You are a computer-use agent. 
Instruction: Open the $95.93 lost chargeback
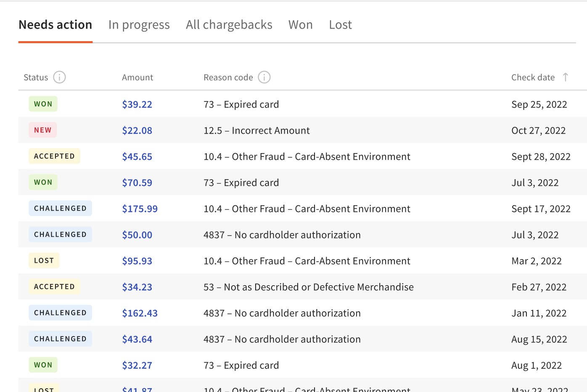pos(137,261)
